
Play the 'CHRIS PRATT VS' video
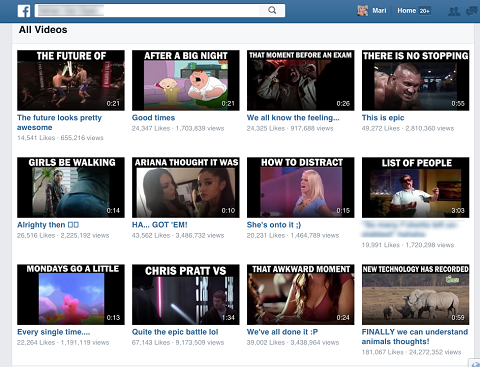click(x=186, y=294)
